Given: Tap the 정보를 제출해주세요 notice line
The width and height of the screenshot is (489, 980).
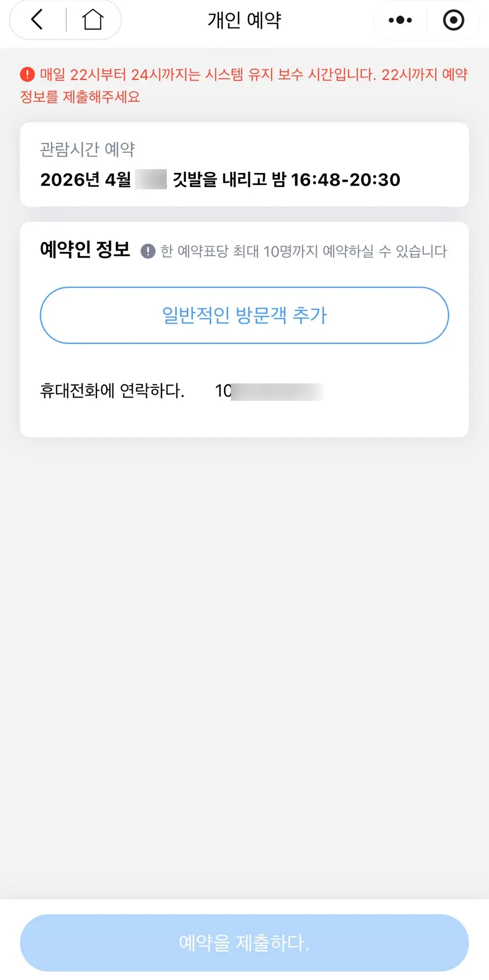Looking at the screenshot, I should (80, 97).
